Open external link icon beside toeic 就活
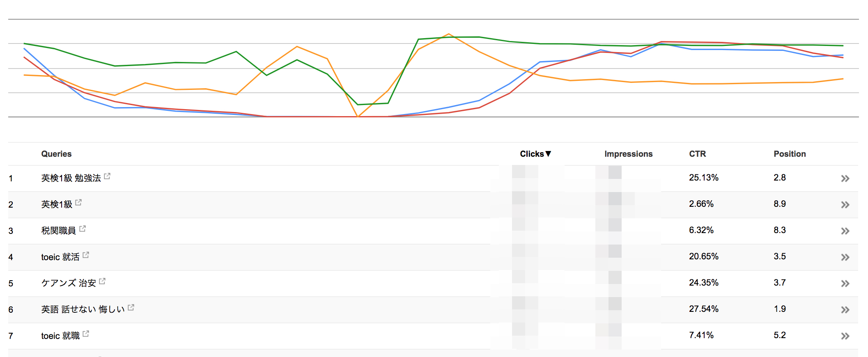This screenshot has height=357, width=868. pos(86,255)
